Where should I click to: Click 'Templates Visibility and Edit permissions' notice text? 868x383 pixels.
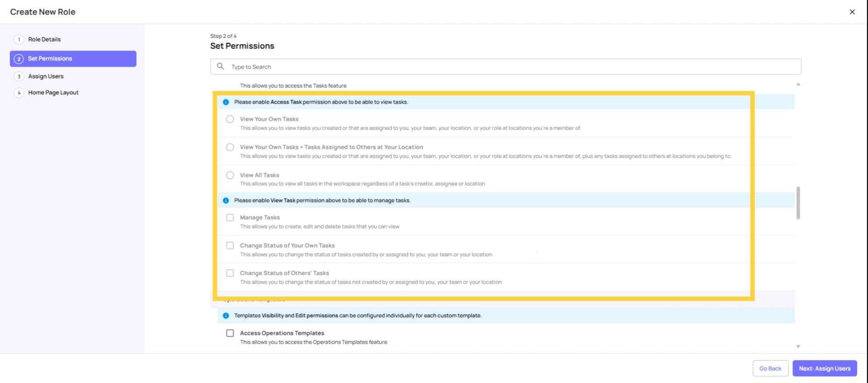coord(358,316)
